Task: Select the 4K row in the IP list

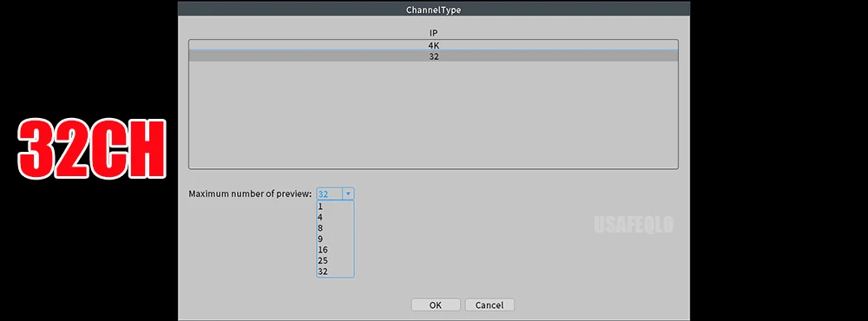Action: 433,45
